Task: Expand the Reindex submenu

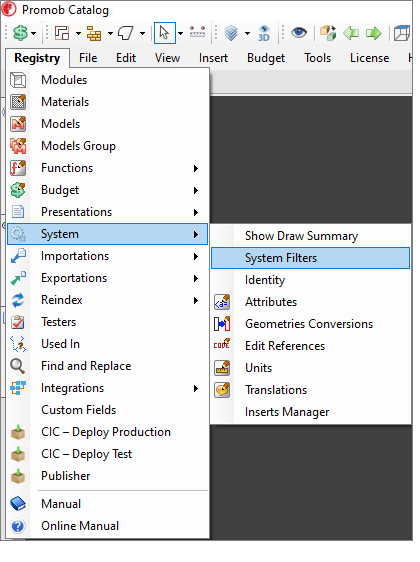Action: pyautogui.click(x=108, y=300)
